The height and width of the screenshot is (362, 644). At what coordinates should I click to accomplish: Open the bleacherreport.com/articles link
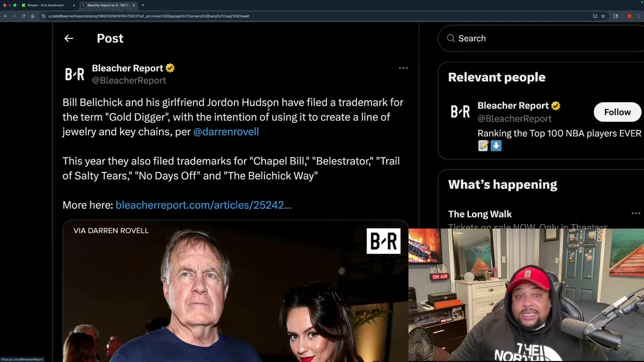[203, 205]
